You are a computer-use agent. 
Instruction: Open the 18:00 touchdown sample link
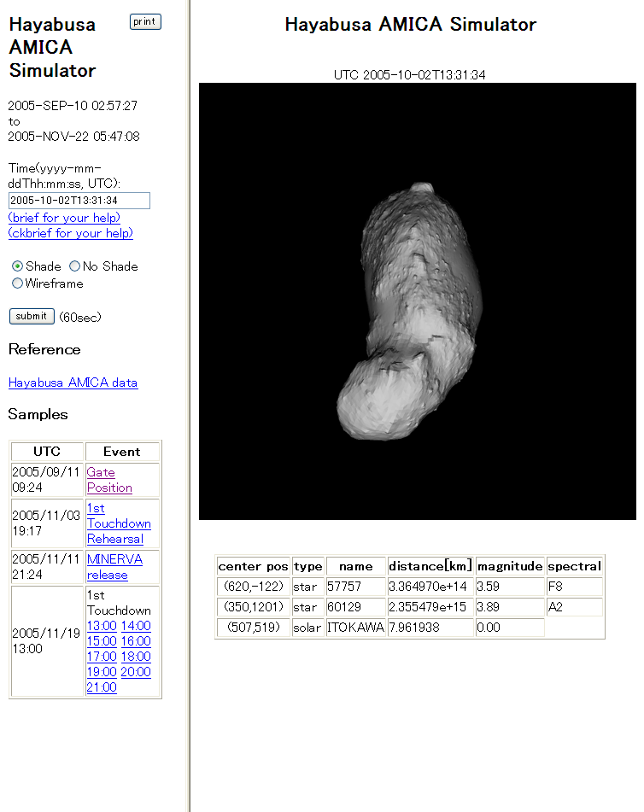pyautogui.click(x=136, y=657)
